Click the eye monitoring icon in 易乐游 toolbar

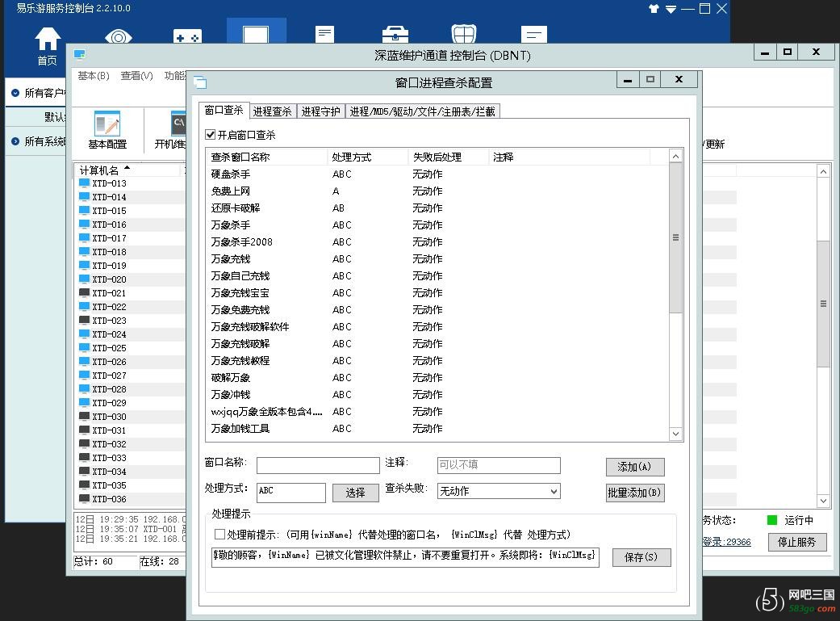[119, 37]
